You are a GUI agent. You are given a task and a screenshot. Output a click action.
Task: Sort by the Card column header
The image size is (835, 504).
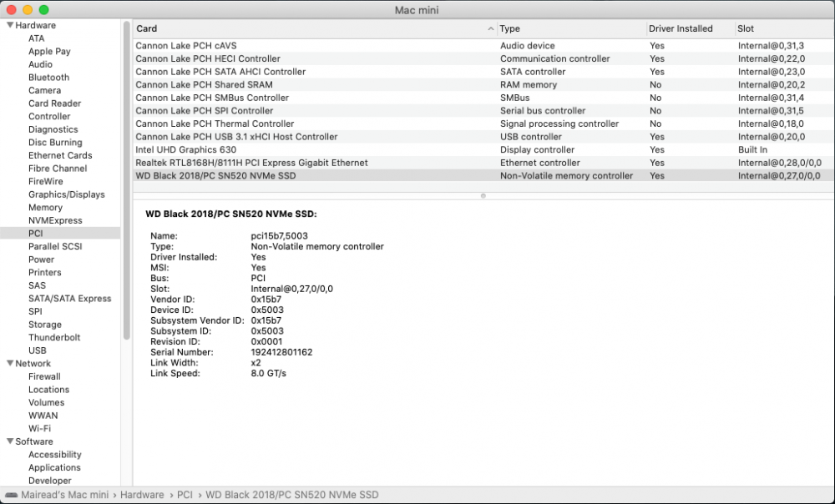pos(315,28)
